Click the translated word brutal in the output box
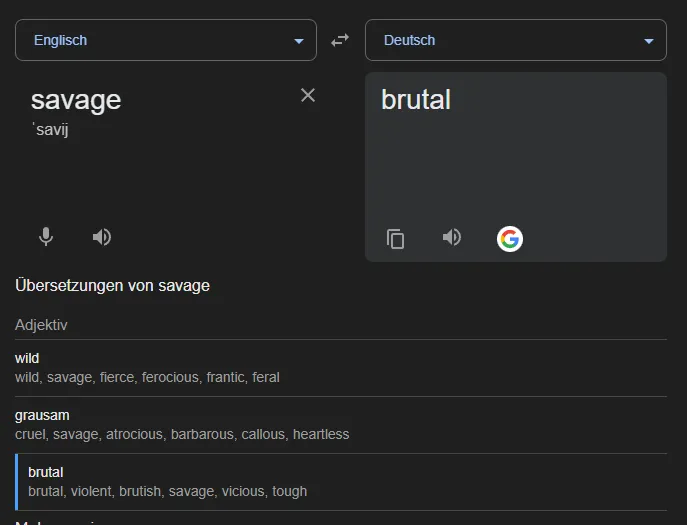 pos(416,99)
